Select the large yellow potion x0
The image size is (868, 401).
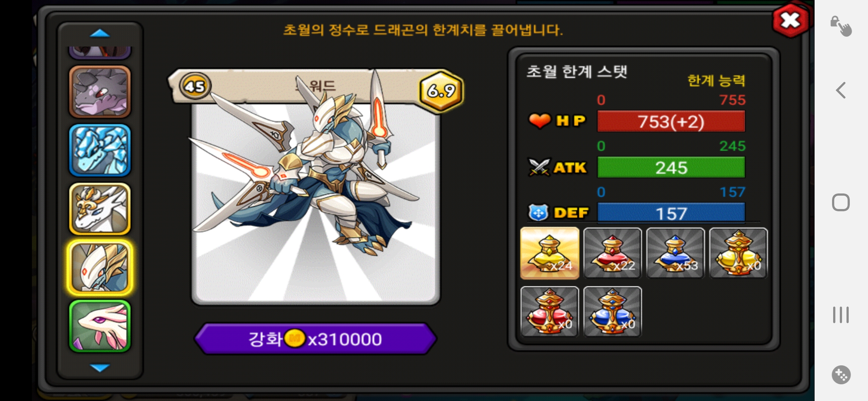[738, 253]
